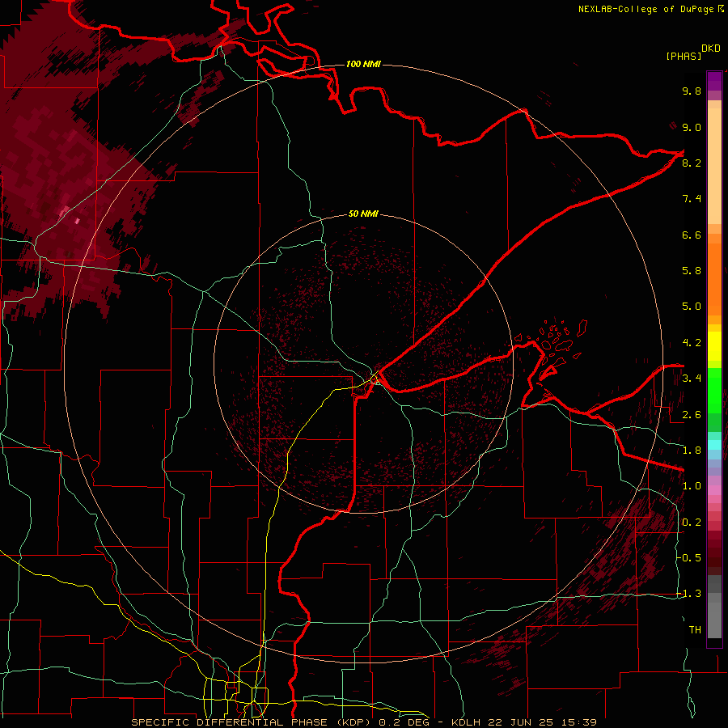The height and width of the screenshot is (728, 728).
Task: Click the [PHAS] units label
Action: point(684,56)
